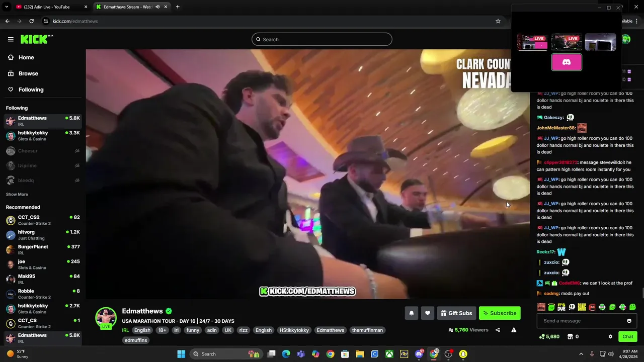The width and height of the screenshot is (644, 362).
Task: Insert the BANG emote
Action: click(x=582, y=307)
